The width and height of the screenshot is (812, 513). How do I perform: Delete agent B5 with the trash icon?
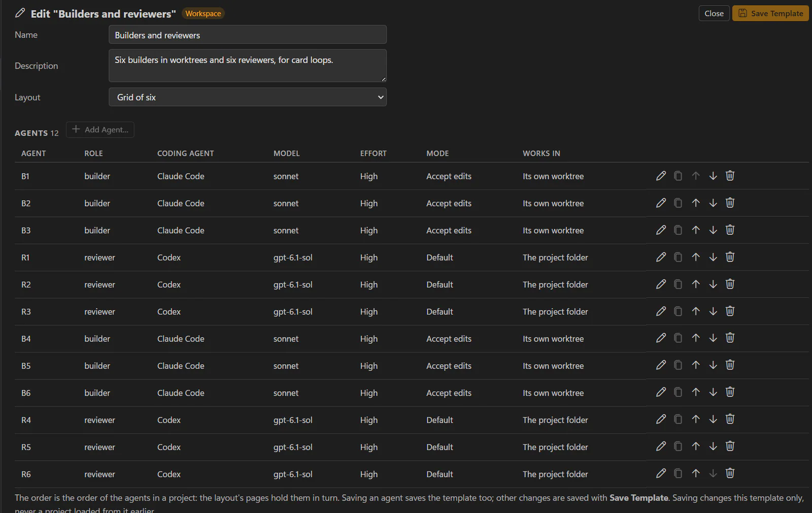point(730,365)
